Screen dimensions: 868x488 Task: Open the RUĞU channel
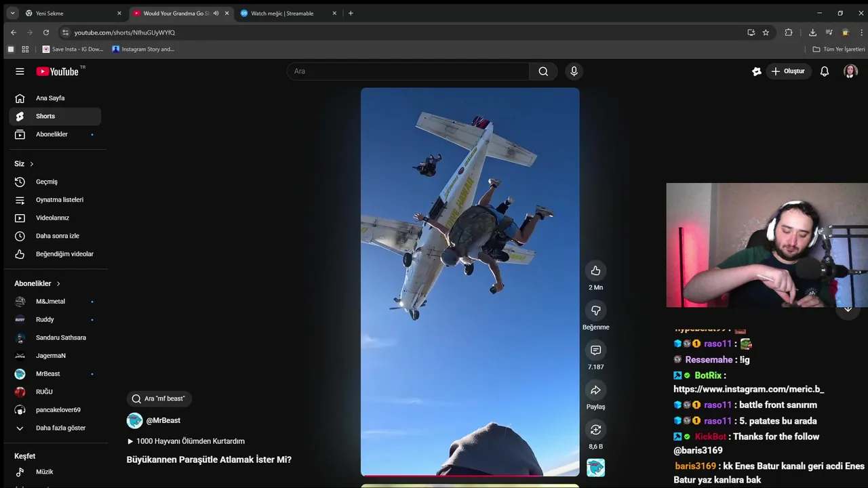55,392
